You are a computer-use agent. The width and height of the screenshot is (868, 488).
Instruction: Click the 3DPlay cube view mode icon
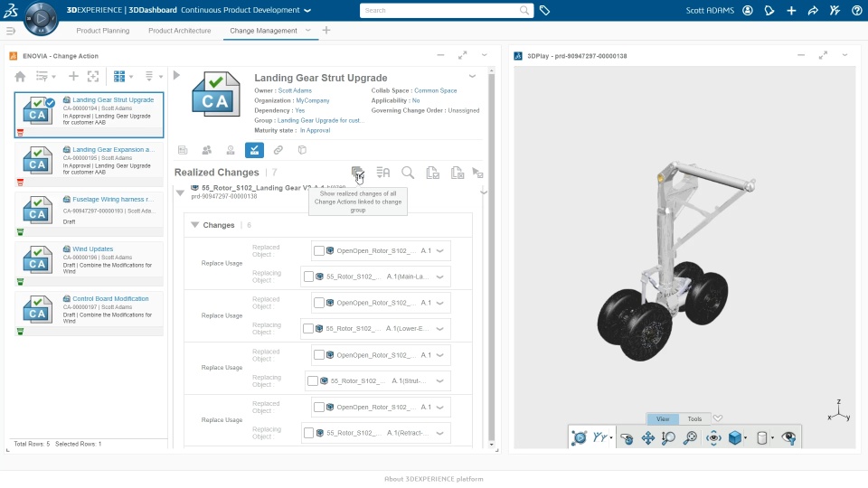735,438
